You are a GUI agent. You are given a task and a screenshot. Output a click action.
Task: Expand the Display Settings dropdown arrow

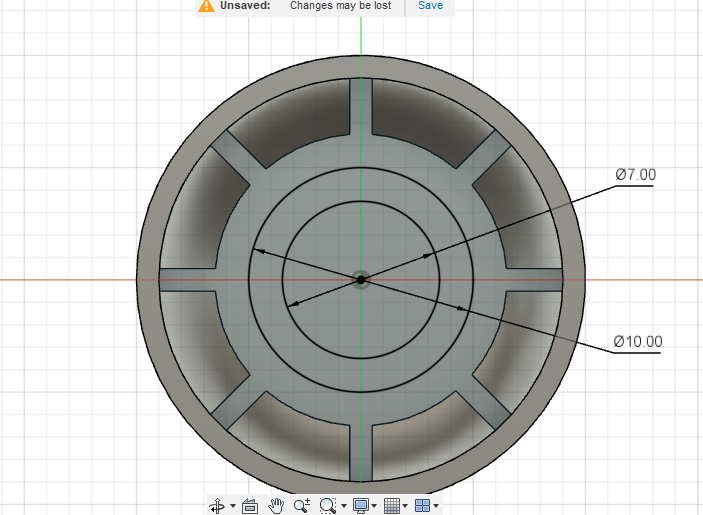[374, 506]
